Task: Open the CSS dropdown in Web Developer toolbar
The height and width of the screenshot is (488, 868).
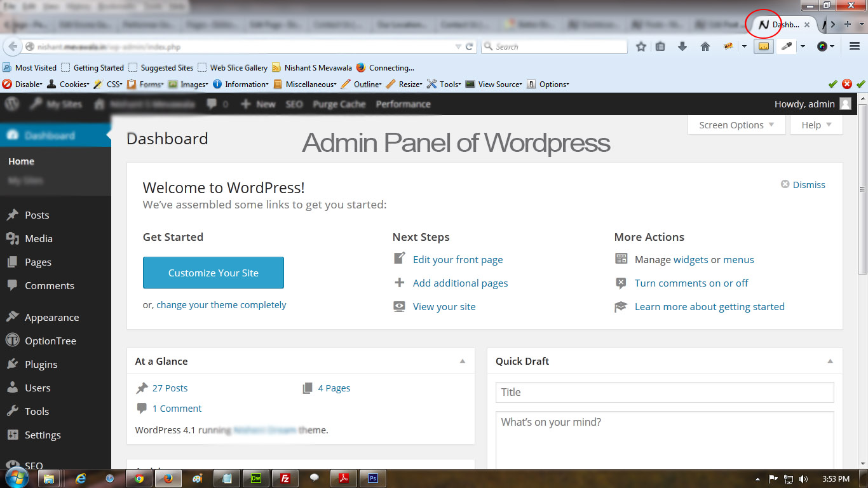Action: pyautogui.click(x=114, y=83)
